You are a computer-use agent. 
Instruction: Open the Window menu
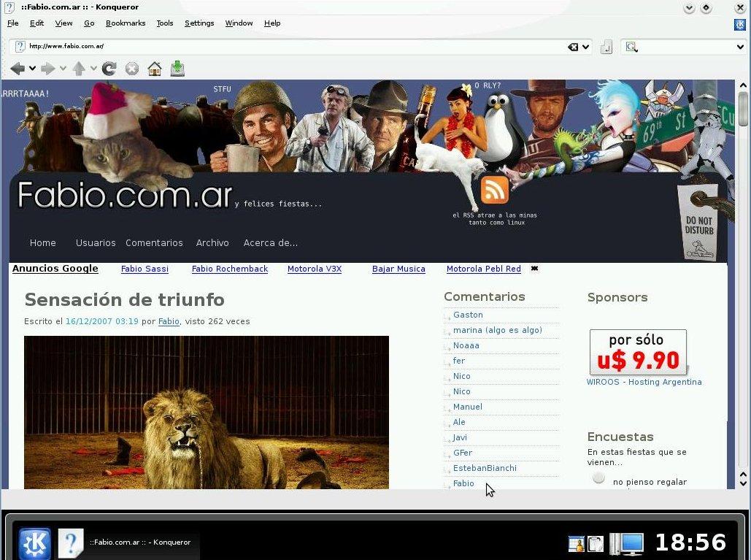click(x=239, y=23)
